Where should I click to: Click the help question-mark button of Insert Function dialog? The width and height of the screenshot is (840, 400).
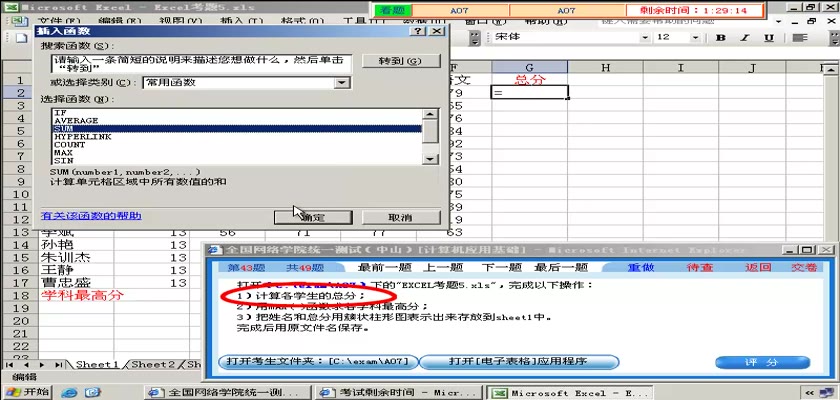(x=418, y=31)
